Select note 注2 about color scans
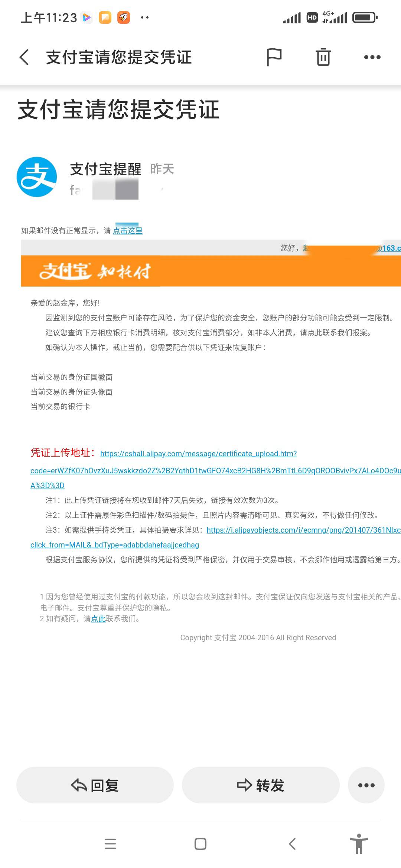The width and height of the screenshot is (401, 868). pyautogui.click(x=212, y=515)
